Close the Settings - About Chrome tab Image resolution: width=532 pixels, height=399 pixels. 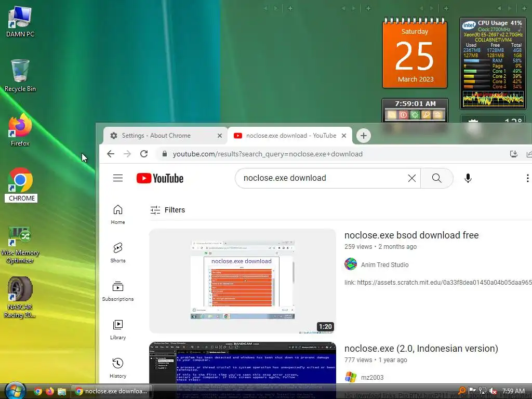(220, 136)
